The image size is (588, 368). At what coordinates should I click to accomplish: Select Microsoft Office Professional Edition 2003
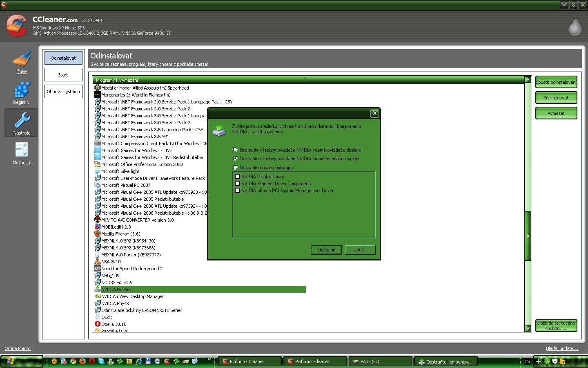(142, 164)
